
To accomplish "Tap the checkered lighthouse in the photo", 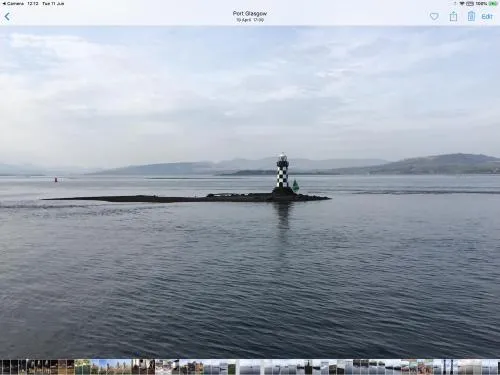I will (x=282, y=172).
